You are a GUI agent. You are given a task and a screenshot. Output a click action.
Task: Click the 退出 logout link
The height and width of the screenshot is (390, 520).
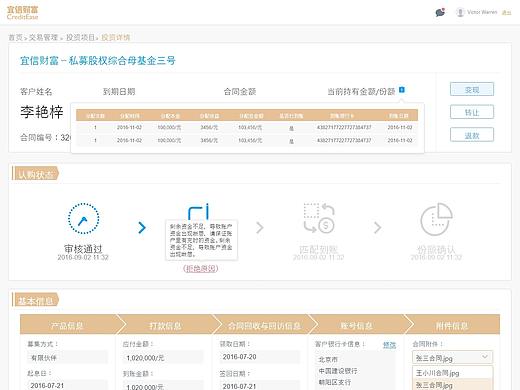[x=506, y=12]
